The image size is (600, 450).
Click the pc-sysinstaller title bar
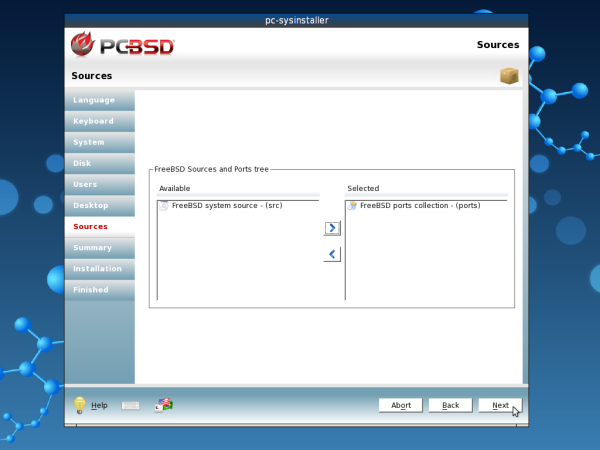pyautogui.click(x=297, y=20)
